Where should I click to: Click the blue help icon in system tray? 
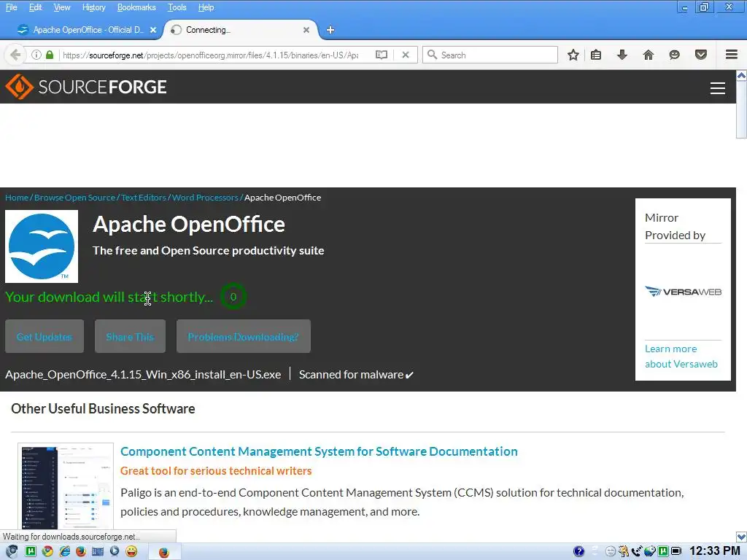click(x=578, y=551)
